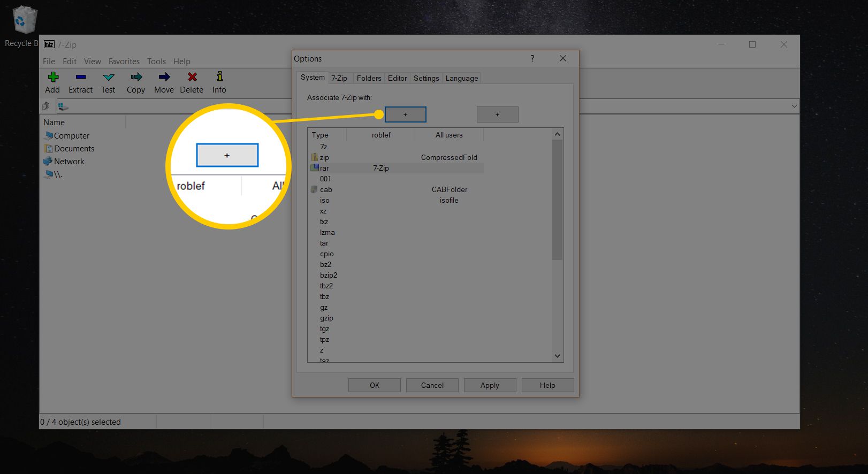Click the isofile entry for iso
Image resolution: width=868 pixels, height=474 pixels.
[x=449, y=200]
